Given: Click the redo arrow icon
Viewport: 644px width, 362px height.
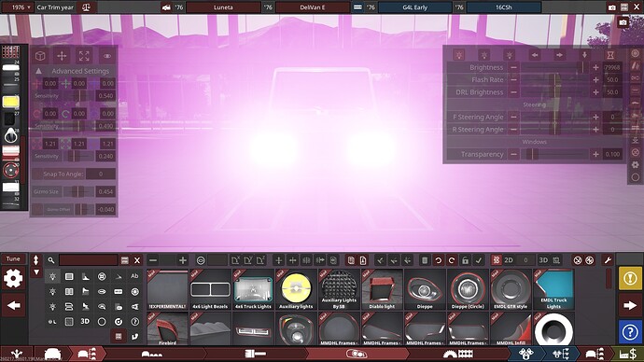Looking at the screenshot, I should point(452,260).
